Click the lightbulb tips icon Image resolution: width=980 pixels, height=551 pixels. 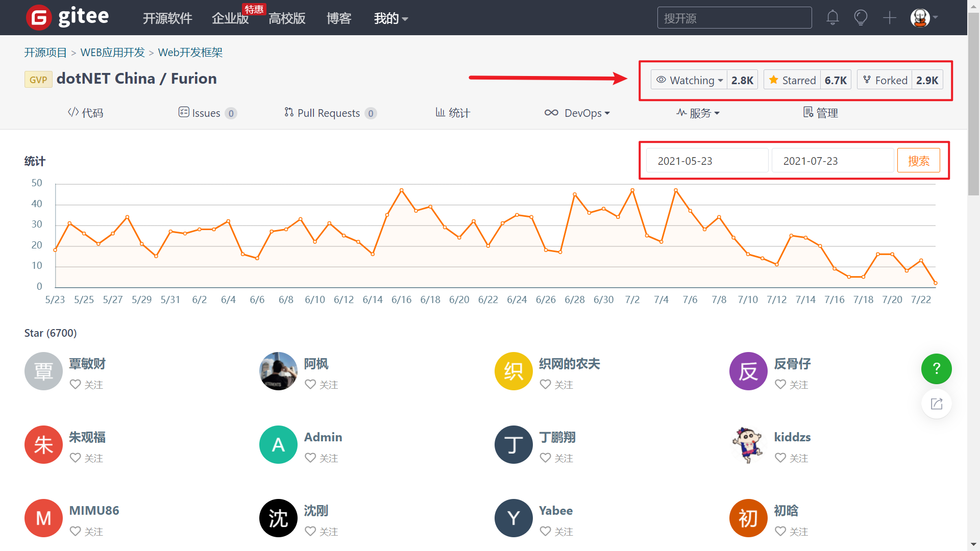(x=861, y=18)
